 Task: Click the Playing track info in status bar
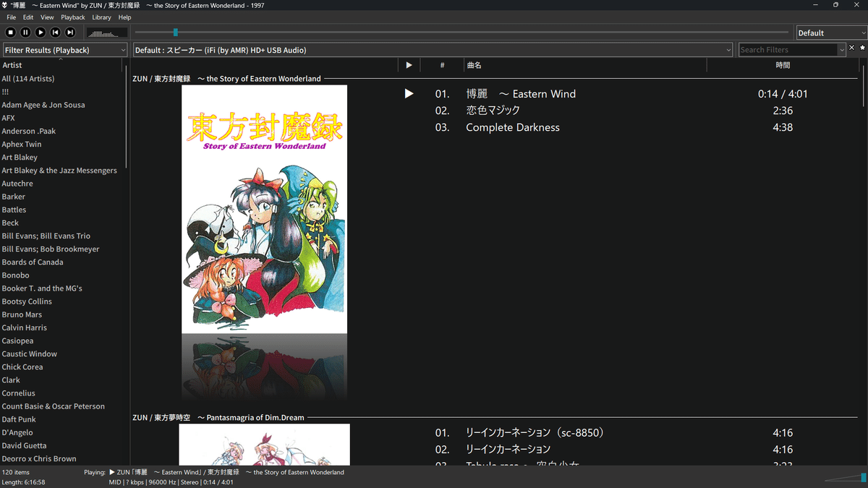tap(214, 472)
